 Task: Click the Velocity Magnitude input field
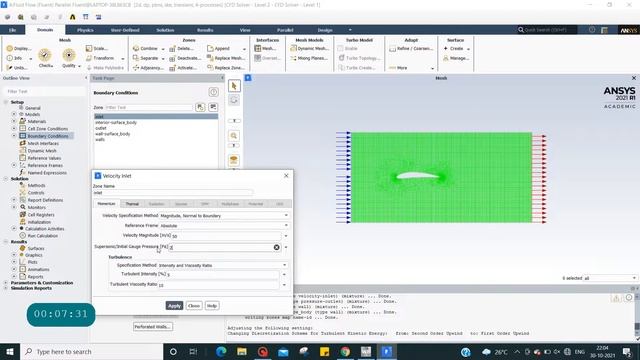(x=226, y=236)
